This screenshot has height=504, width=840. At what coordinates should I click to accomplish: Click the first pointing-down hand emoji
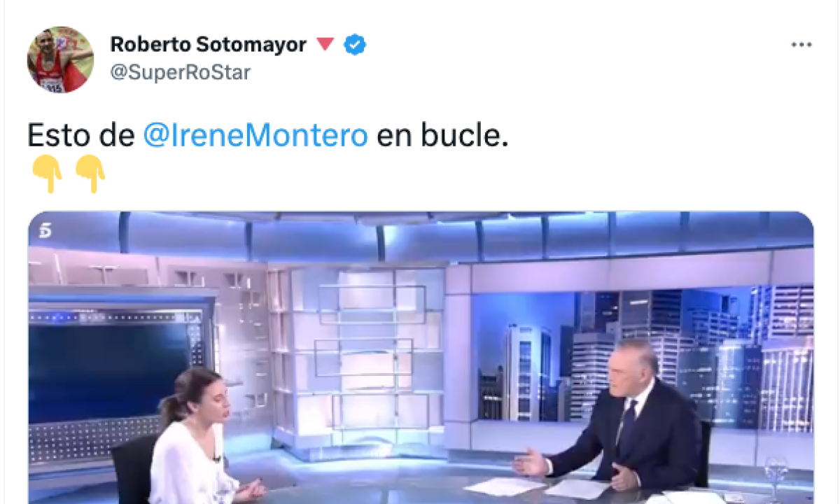pyautogui.click(x=47, y=174)
